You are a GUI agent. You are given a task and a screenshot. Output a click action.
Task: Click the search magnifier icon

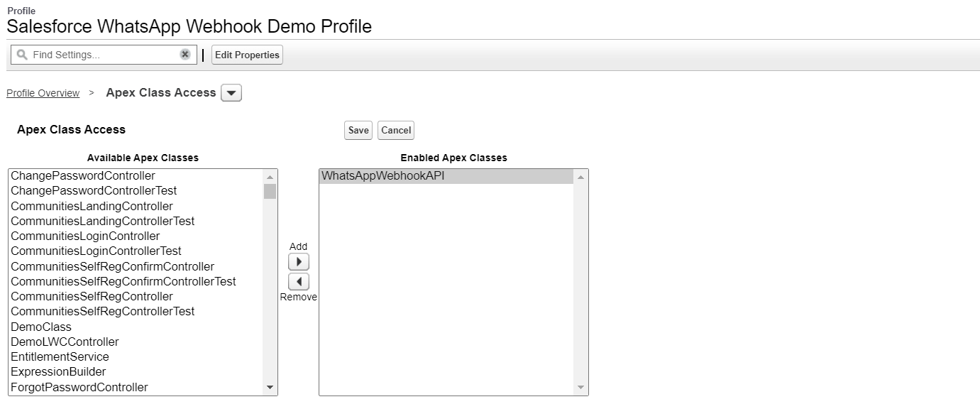click(x=22, y=55)
